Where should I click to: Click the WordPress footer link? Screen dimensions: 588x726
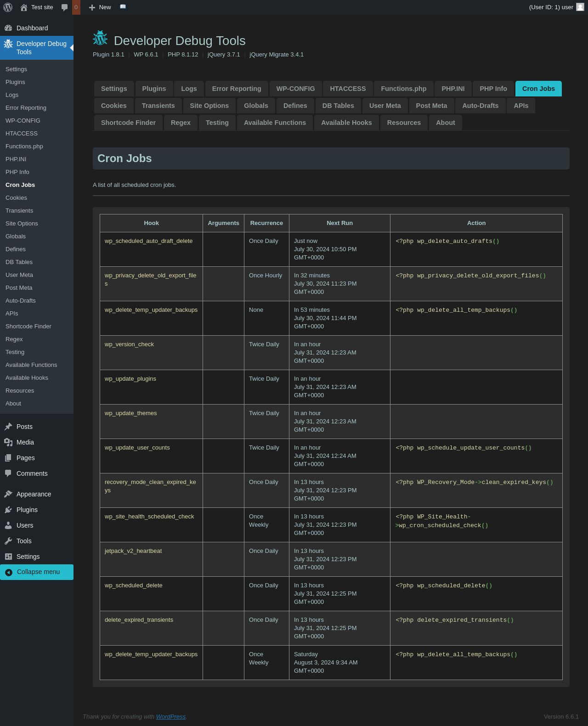(x=170, y=716)
